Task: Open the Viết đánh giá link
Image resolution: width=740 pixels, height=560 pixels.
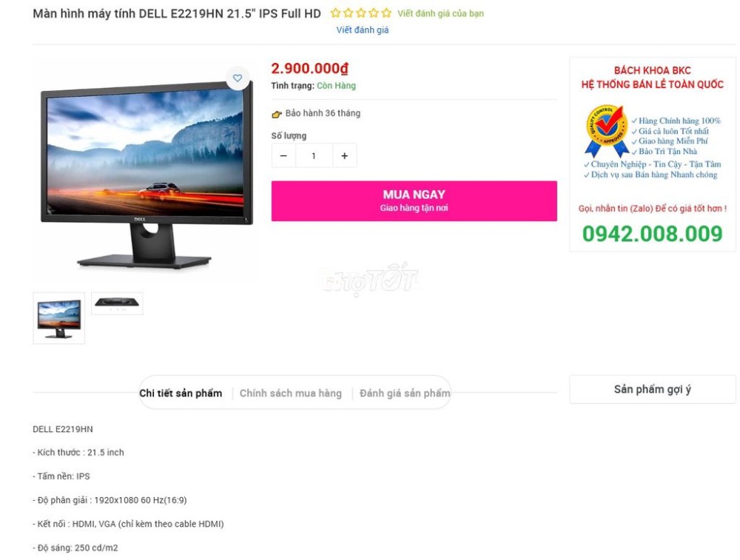Action: click(363, 30)
